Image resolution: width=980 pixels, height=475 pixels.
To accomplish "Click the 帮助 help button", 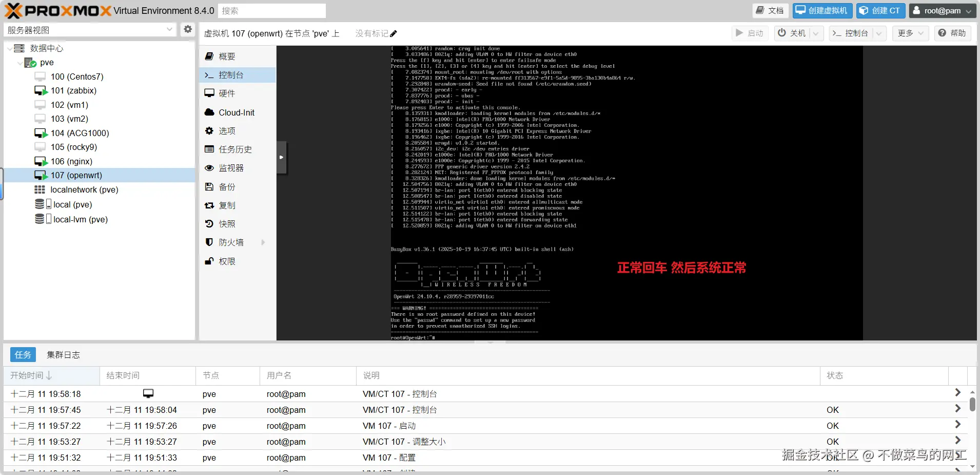I will pos(952,33).
